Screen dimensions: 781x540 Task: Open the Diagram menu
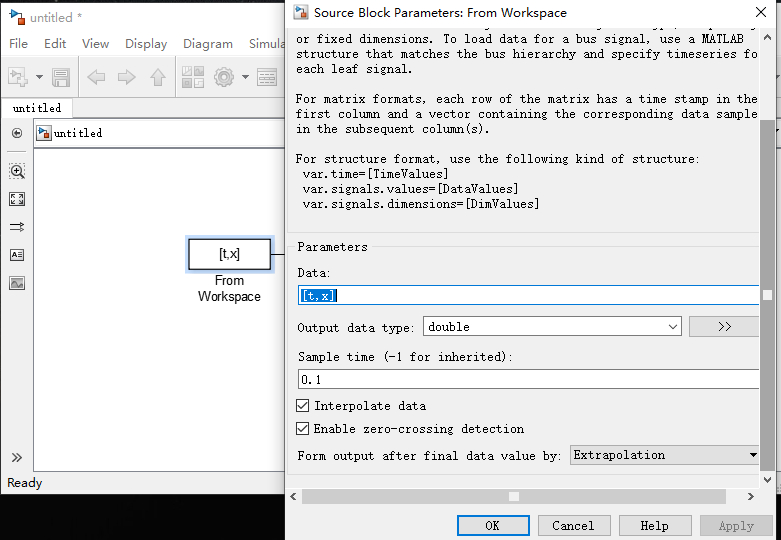(x=208, y=44)
